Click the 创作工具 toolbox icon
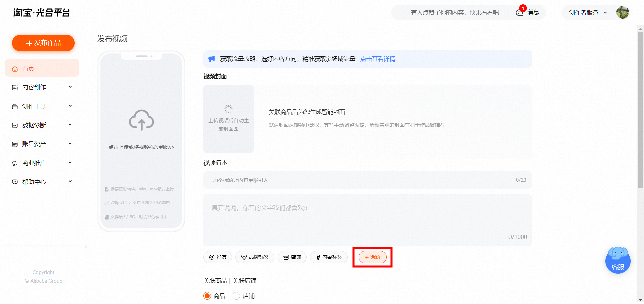This screenshot has height=304, width=644. coord(15,107)
